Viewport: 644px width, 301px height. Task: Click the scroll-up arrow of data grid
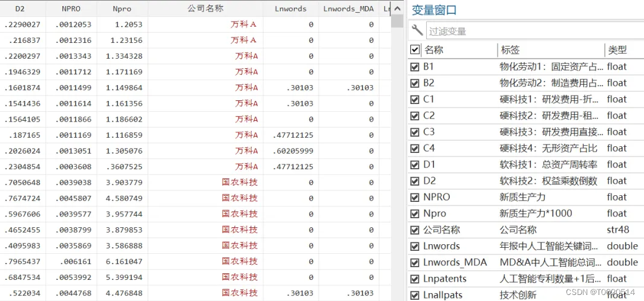[x=397, y=8]
